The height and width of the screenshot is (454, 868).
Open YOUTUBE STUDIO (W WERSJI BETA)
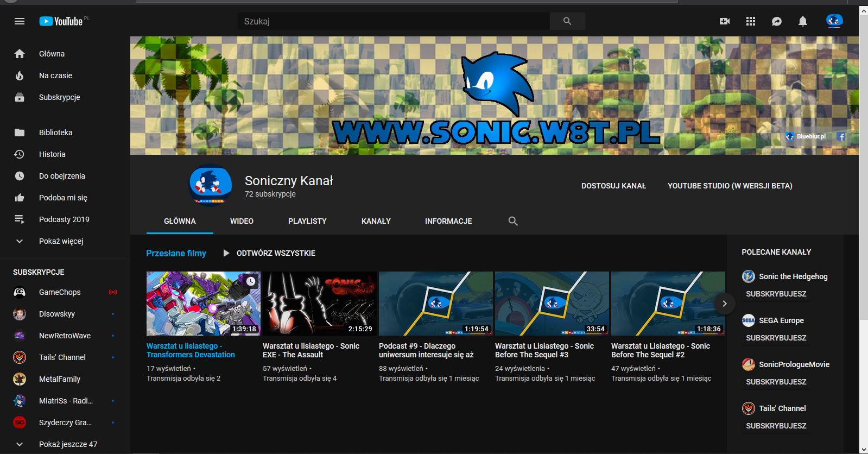(730, 186)
